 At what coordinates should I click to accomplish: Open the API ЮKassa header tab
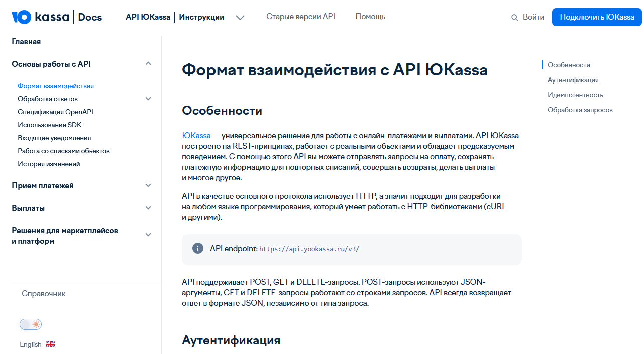point(148,17)
